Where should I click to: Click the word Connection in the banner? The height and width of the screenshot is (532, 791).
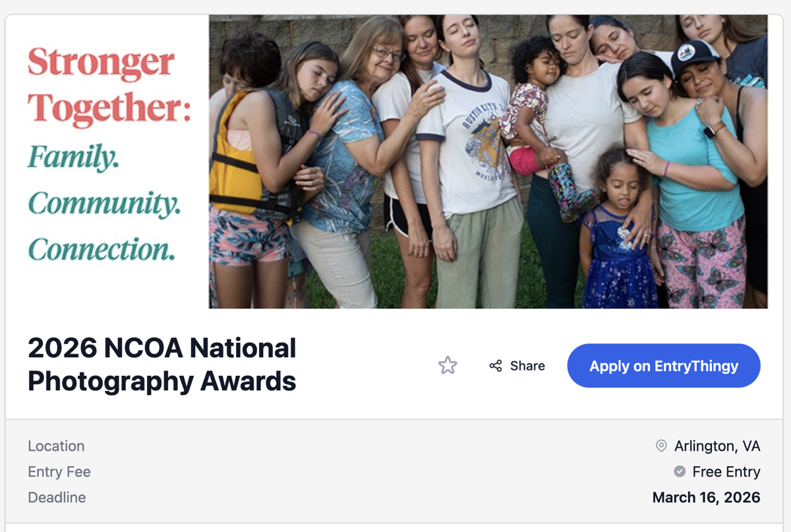click(102, 249)
